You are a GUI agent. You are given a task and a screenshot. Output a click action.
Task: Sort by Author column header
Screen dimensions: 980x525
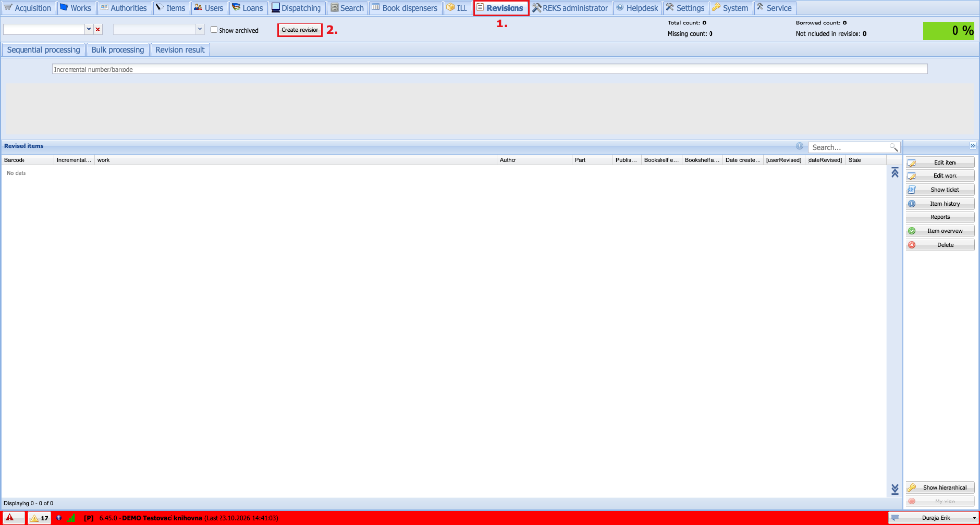click(534, 160)
